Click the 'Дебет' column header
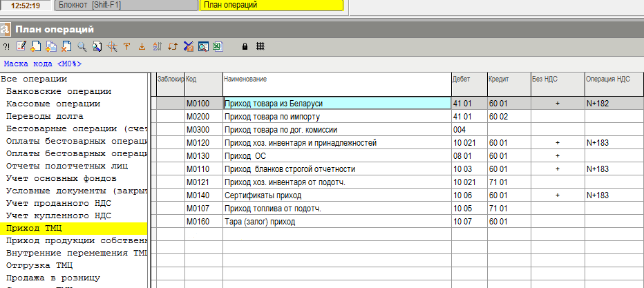Image resolution: width=644 pixels, height=288 pixels. pyautogui.click(x=469, y=84)
